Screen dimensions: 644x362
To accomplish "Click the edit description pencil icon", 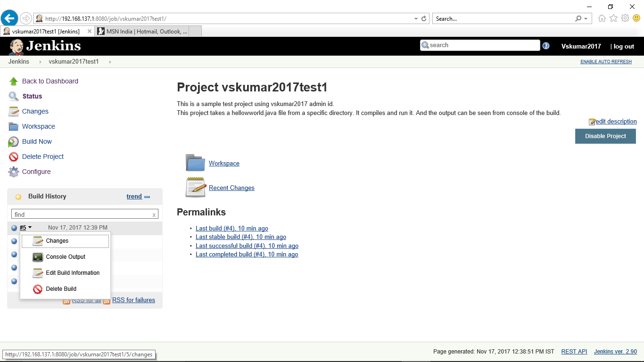I will tap(592, 121).
